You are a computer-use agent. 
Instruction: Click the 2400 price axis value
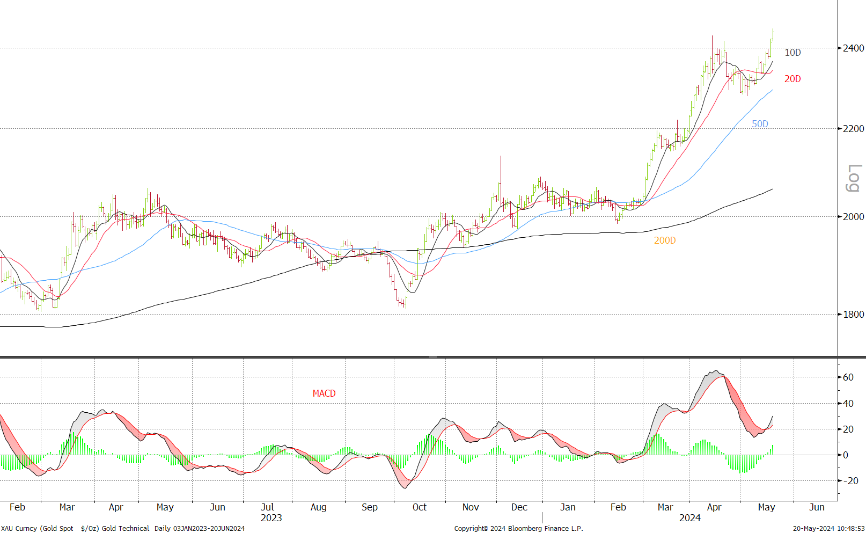853,48
